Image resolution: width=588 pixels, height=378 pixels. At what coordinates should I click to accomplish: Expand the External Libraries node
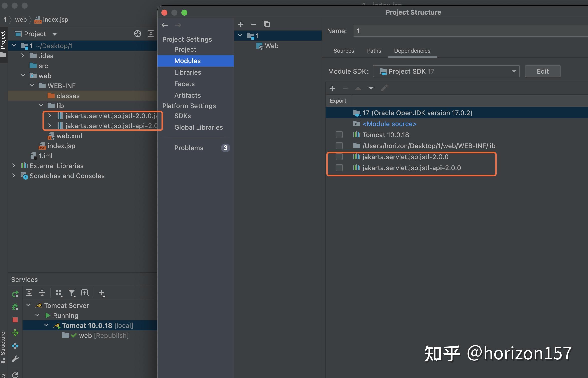click(x=14, y=166)
